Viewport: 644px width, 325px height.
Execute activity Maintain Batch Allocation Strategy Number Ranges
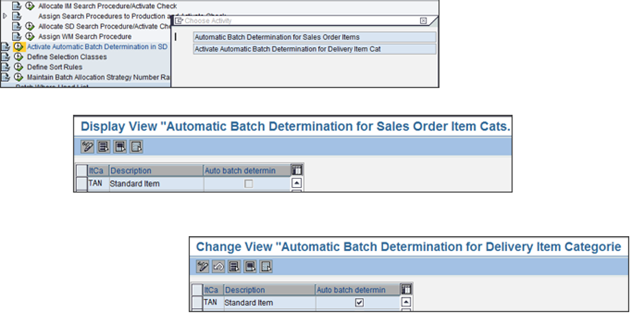coord(18,77)
